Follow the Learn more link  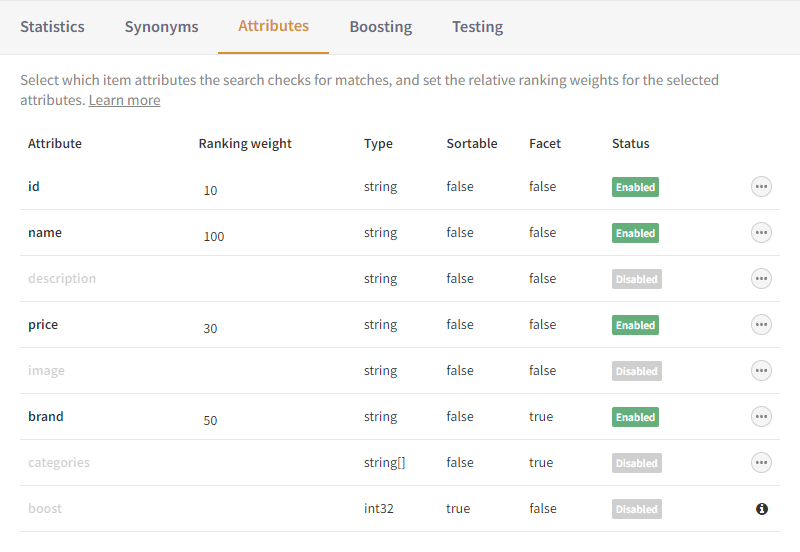pos(124,100)
